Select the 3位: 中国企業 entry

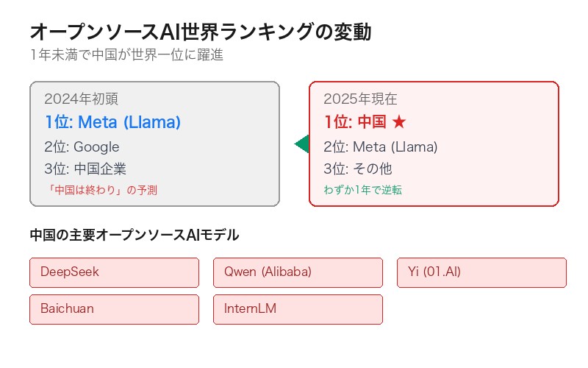point(85,169)
